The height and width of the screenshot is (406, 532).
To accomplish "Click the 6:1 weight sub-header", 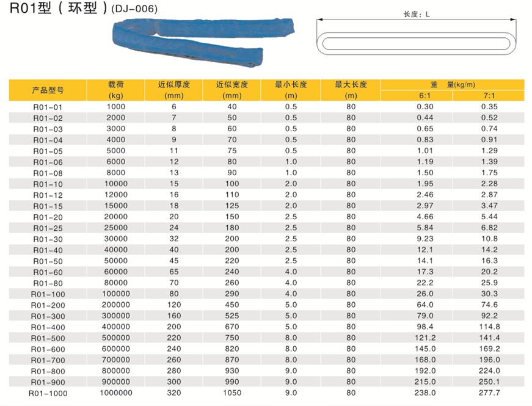I will tap(425, 96).
